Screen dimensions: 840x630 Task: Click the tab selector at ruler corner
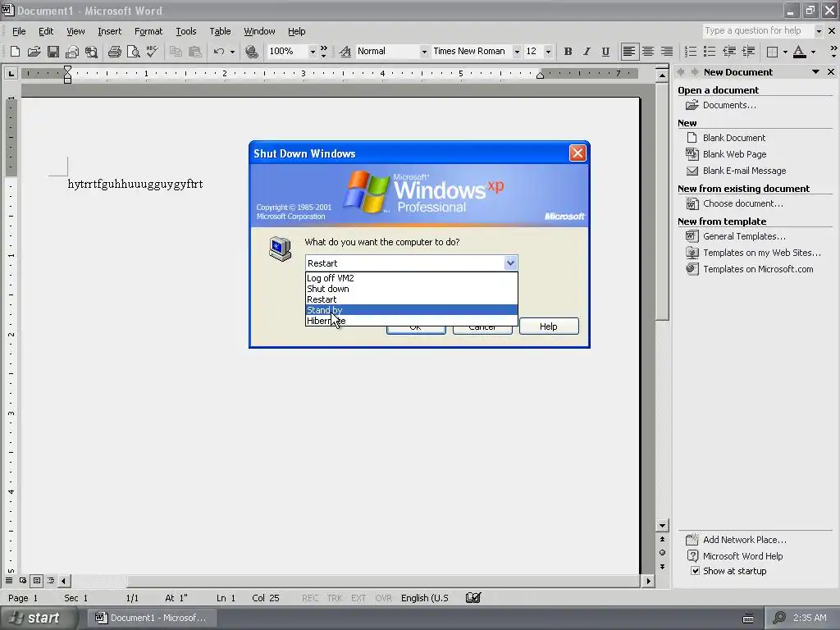pos(11,73)
